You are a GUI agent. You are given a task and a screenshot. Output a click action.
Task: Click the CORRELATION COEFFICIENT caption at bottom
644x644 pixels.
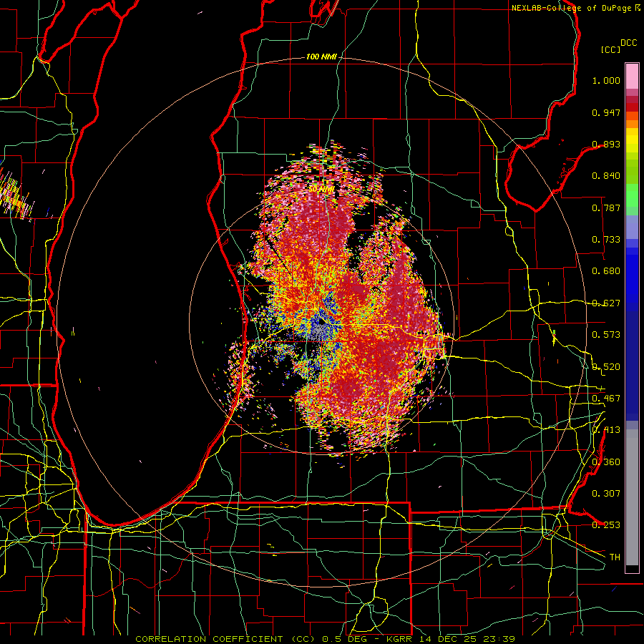tap(225, 639)
